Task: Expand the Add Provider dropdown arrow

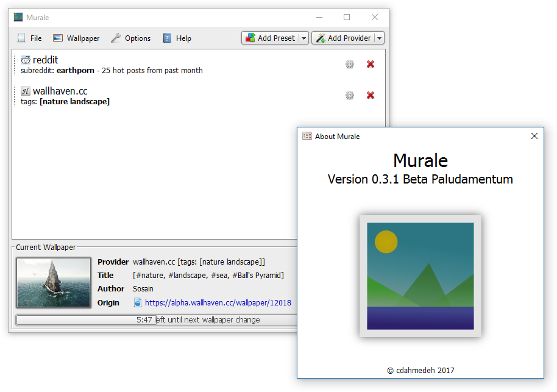Action: (380, 38)
